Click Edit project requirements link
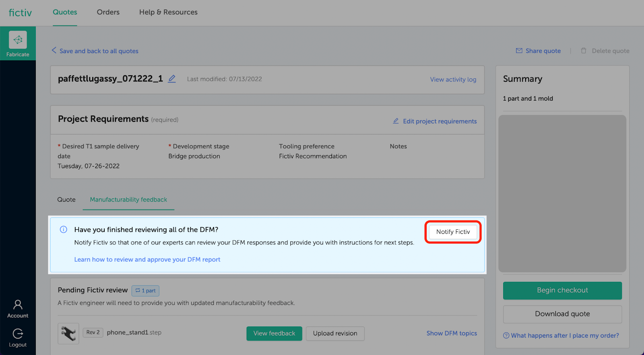Viewport: 644px width, 355px height. [x=440, y=121]
